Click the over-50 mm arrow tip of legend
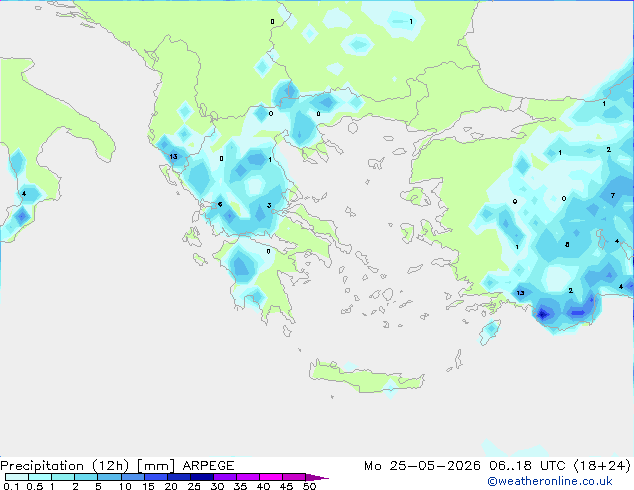This screenshot has height=490, width=634. (x=317, y=477)
